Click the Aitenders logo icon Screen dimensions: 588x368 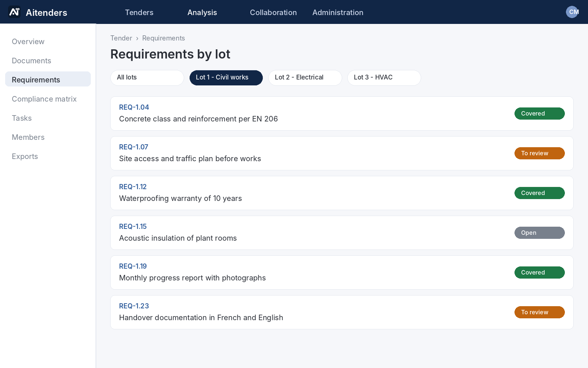[14, 12]
